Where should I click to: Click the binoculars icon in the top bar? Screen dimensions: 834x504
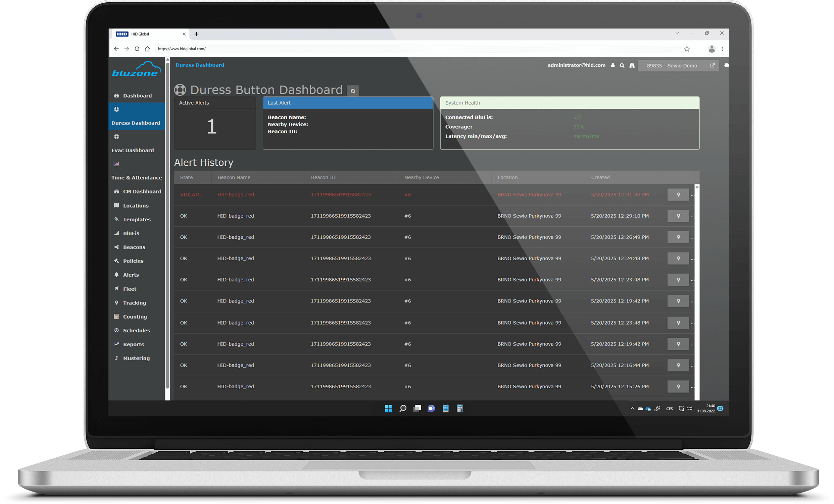[632, 65]
